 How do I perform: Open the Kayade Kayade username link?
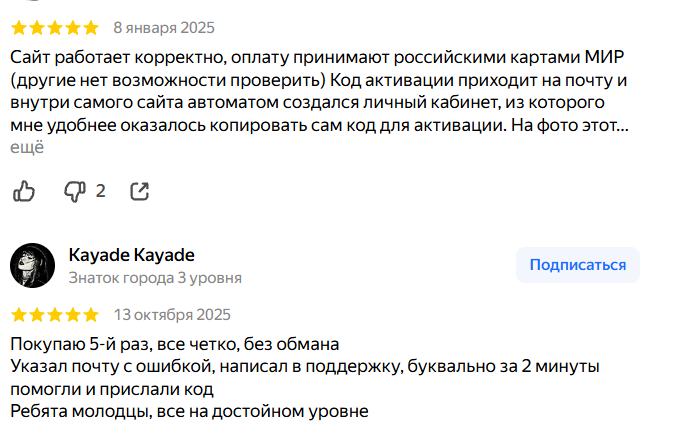[131, 254]
